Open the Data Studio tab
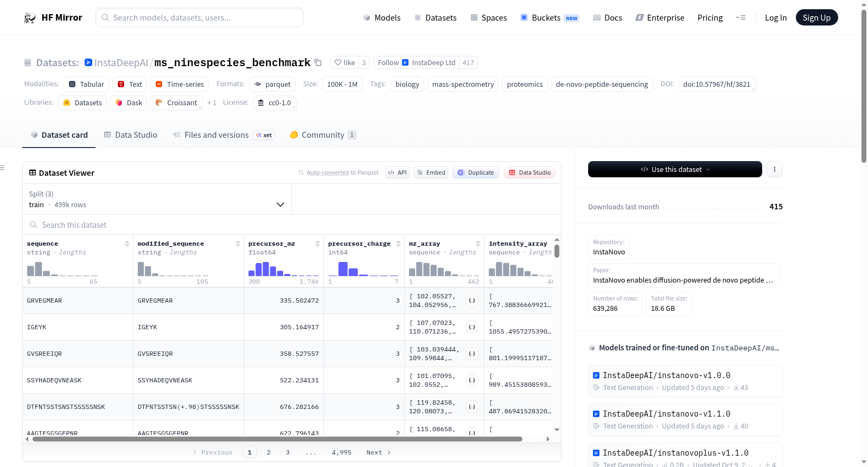Image resolution: width=868 pixels, height=467 pixels. (131, 135)
